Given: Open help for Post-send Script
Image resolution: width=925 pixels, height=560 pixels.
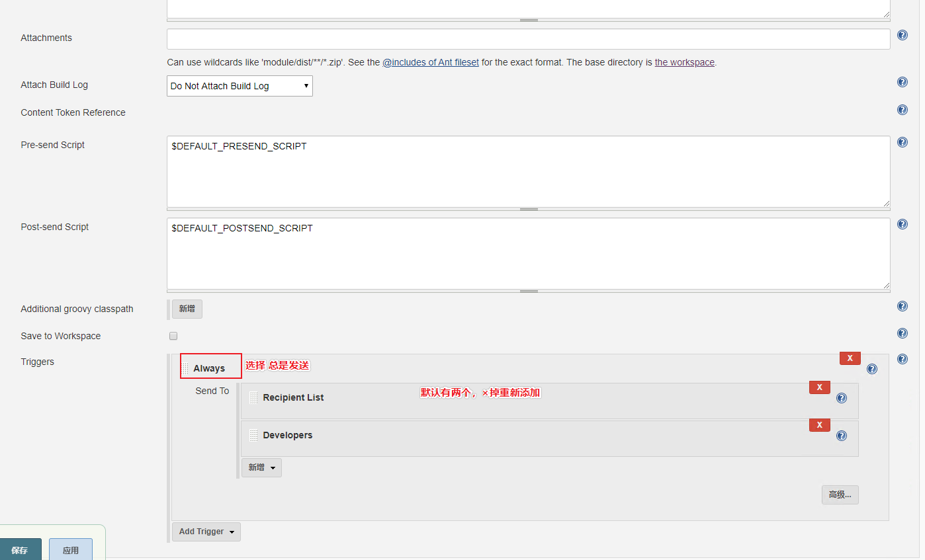Looking at the screenshot, I should tap(902, 225).
